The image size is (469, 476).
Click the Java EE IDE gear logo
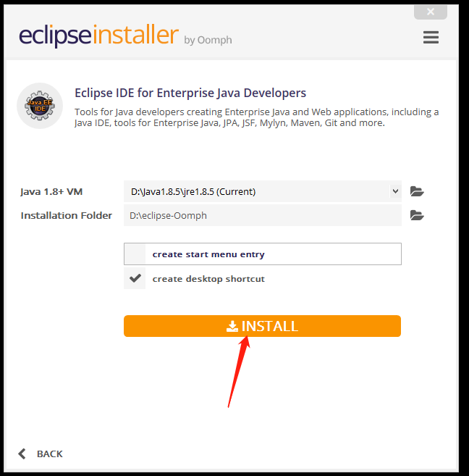40,106
